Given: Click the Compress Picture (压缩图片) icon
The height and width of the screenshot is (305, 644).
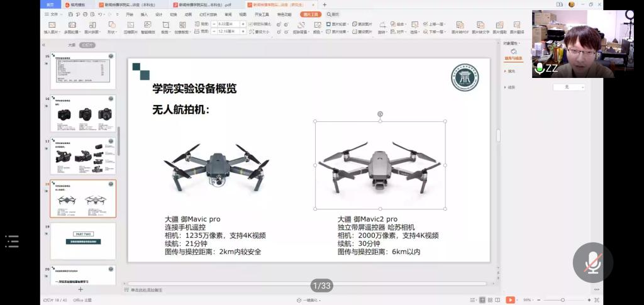Looking at the screenshot, I should coord(130,27).
